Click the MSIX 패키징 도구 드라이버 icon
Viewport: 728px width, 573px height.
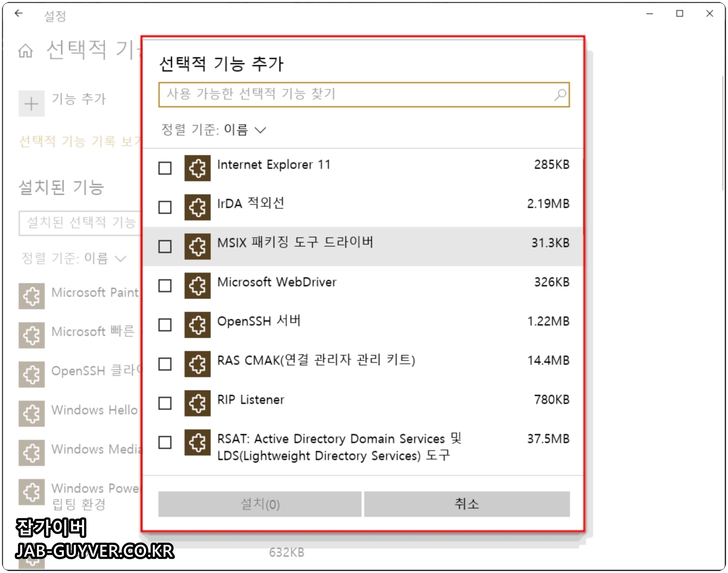(197, 246)
